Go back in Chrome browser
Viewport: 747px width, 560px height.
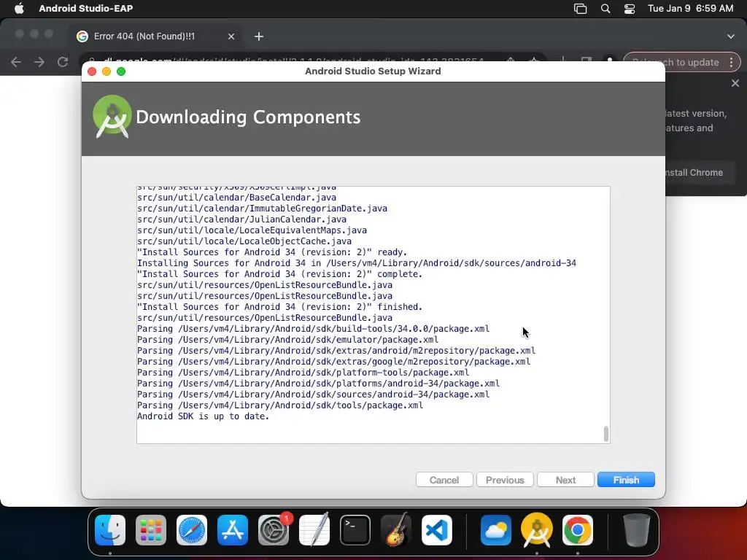tap(16, 62)
